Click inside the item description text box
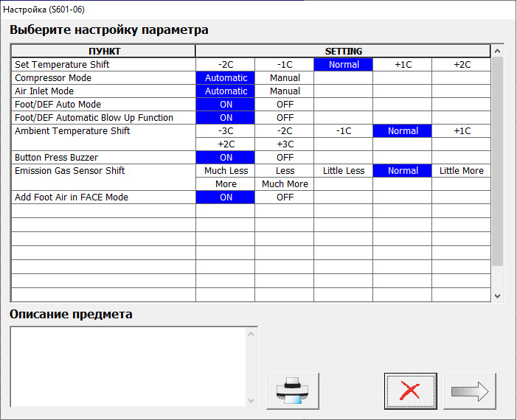517x420 pixels. tap(128, 367)
